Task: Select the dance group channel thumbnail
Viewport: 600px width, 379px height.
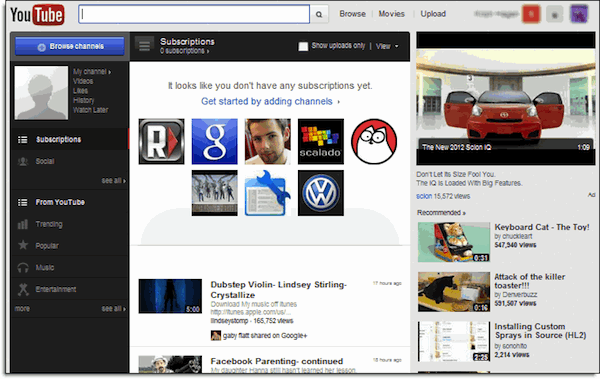Action: 215,193
